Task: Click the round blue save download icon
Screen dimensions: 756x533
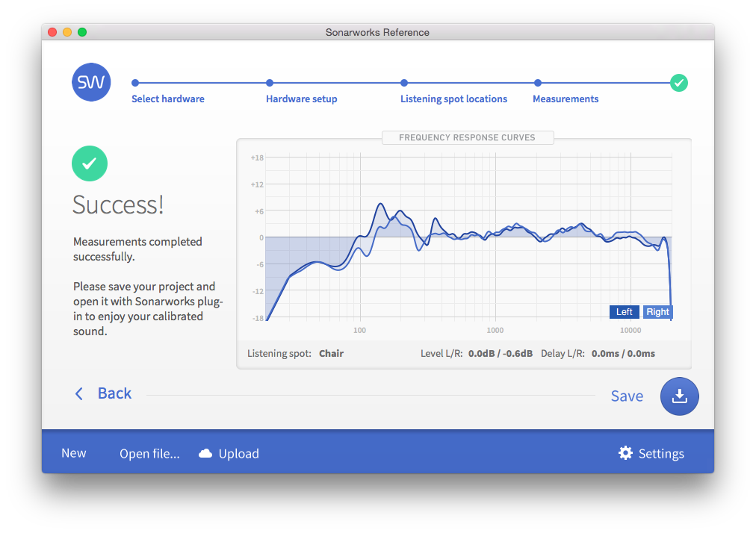Action: (x=679, y=396)
